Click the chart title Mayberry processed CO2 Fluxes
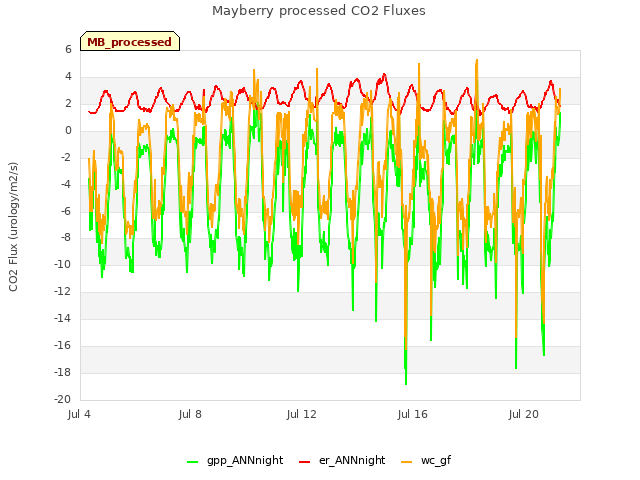This screenshot has height=480, width=640. pyautogui.click(x=319, y=11)
